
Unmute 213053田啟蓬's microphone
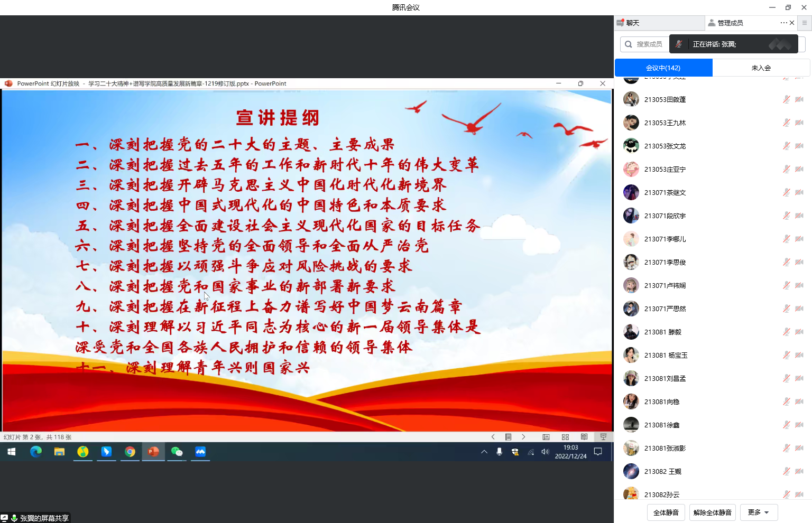[786, 99]
